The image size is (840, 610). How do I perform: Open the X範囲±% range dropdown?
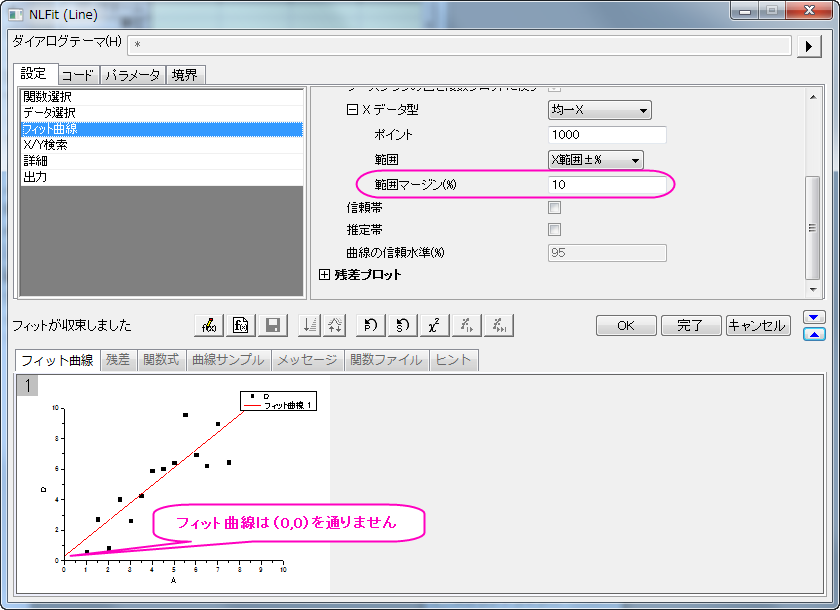(596, 160)
